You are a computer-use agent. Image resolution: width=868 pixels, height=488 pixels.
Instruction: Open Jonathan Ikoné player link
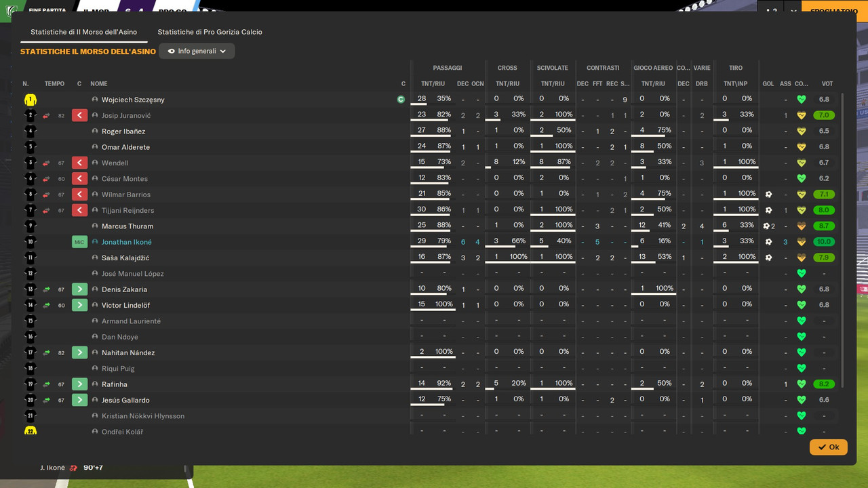pos(127,242)
